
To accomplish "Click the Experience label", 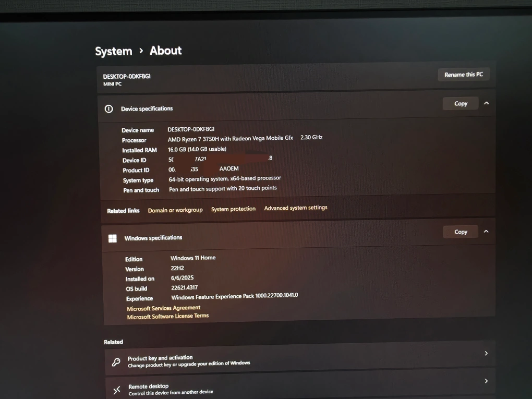I will point(139,298).
